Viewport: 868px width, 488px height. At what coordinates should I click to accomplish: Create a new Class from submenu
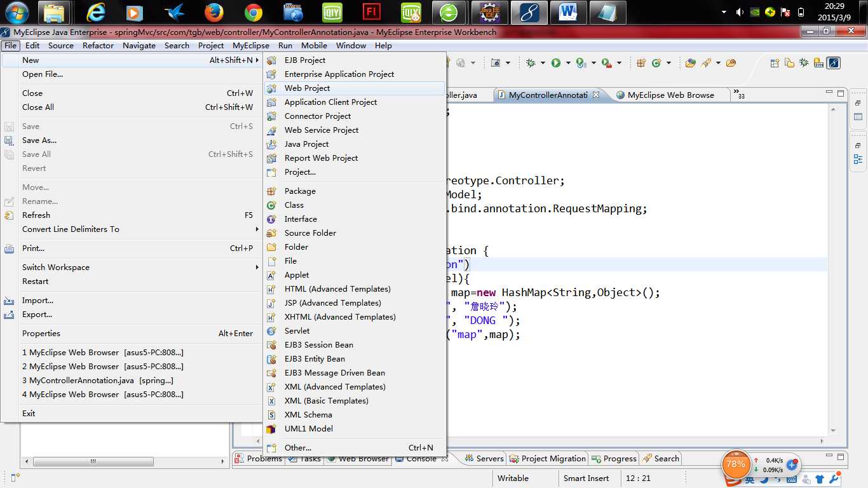[x=354, y=205]
